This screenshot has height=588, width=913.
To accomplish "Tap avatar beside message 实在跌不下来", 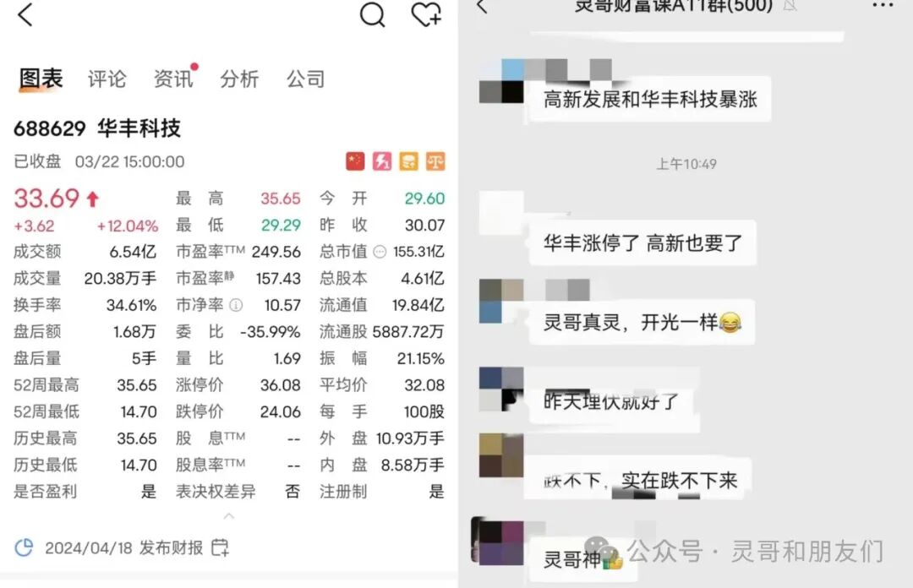I will tap(500, 456).
